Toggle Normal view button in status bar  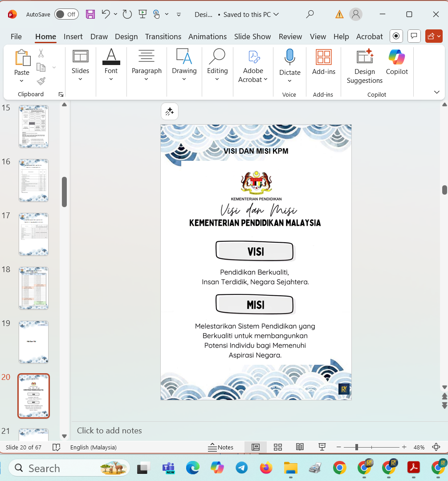tap(256, 447)
